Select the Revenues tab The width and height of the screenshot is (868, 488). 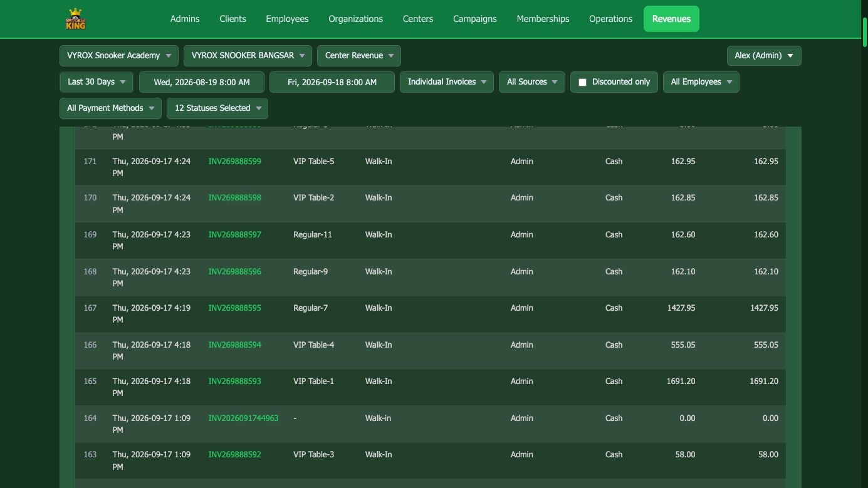pos(671,19)
